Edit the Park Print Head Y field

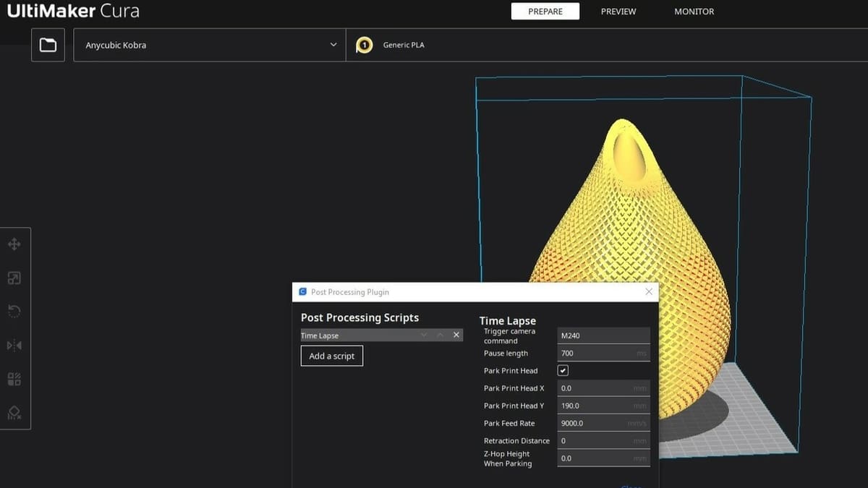tap(604, 406)
